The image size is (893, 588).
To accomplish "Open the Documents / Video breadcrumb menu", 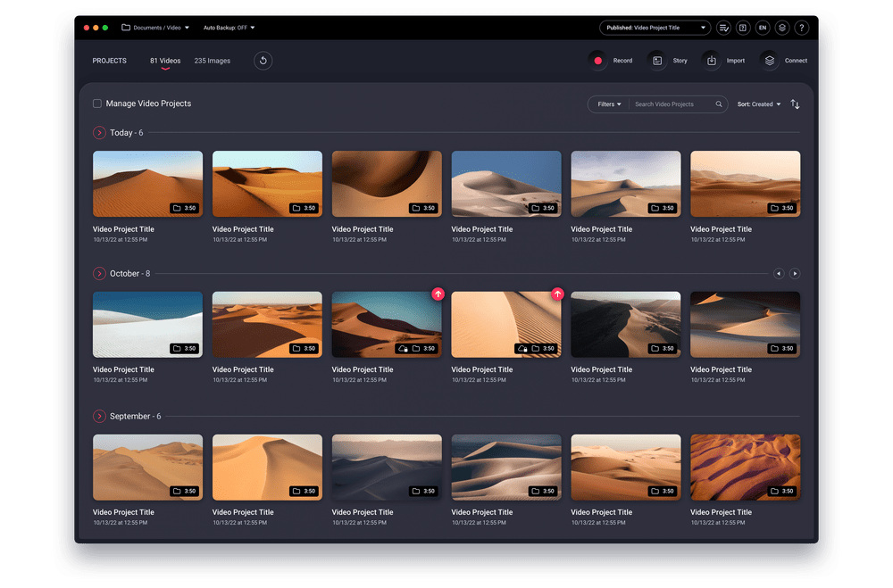I will [x=155, y=28].
